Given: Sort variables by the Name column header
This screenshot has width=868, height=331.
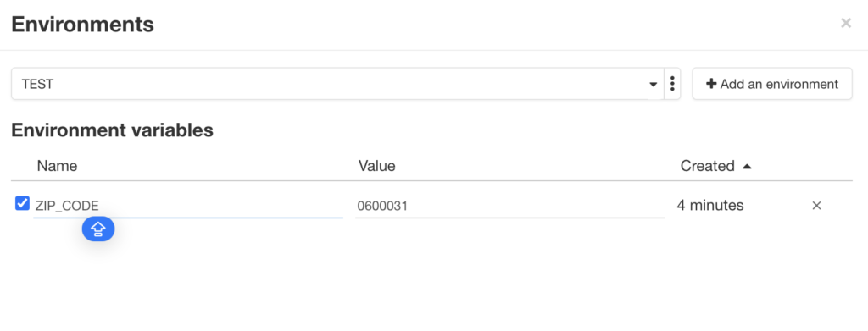Looking at the screenshot, I should pyautogui.click(x=57, y=166).
